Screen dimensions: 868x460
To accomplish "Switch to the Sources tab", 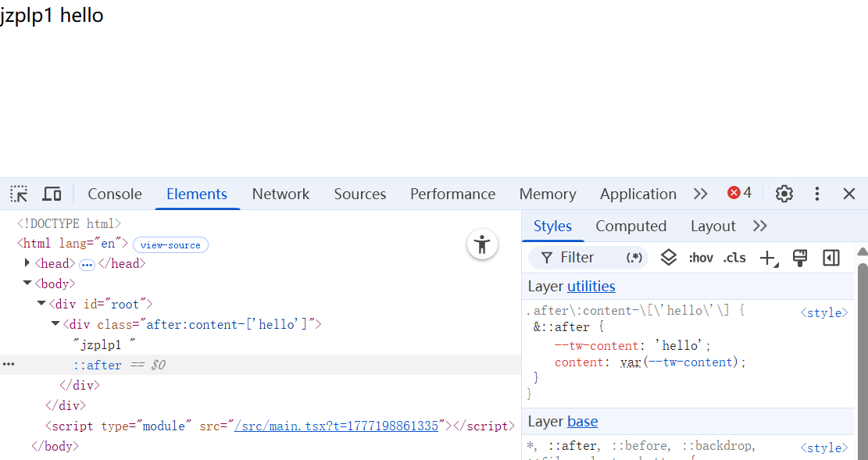I will [x=360, y=194].
